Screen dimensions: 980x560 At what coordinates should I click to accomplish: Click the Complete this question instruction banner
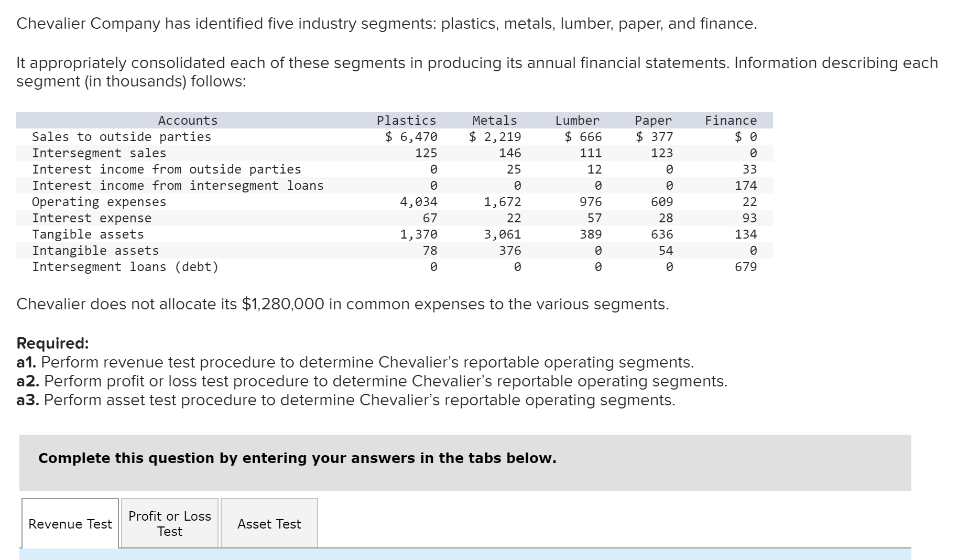[x=297, y=458]
